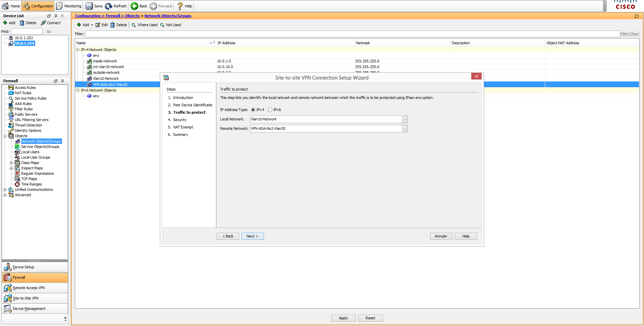The image size is (644, 326).
Task: Open Time Ranges item
Action: [x=31, y=184]
